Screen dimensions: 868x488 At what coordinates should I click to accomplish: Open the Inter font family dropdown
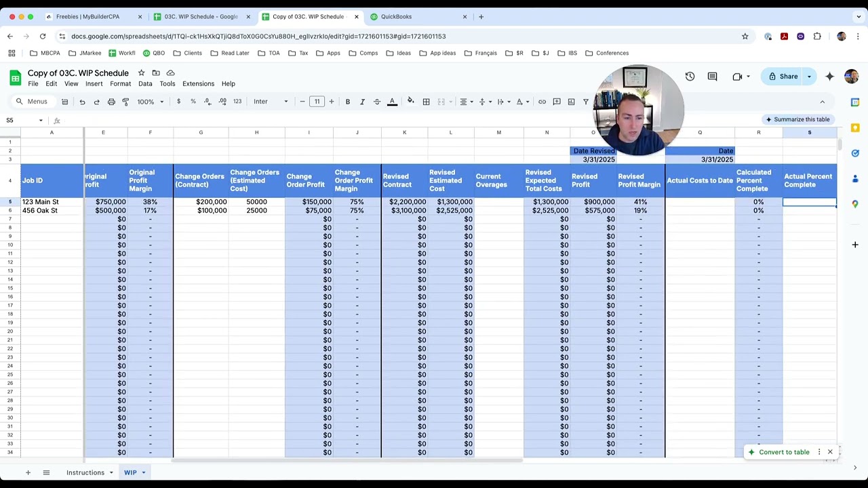pyautogui.click(x=271, y=102)
